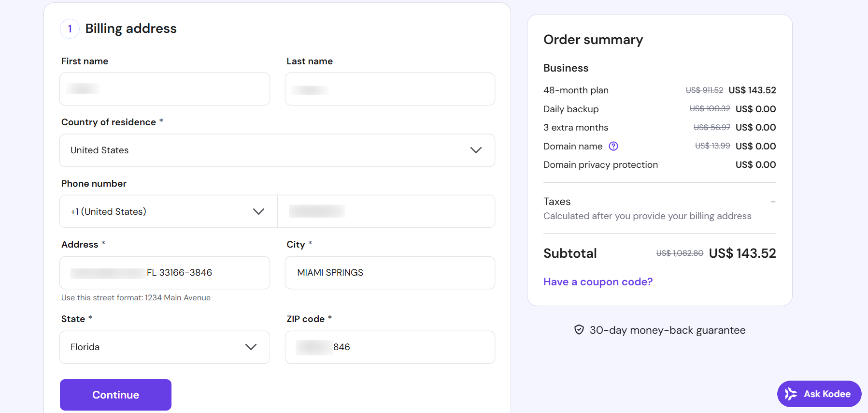868x413 pixels.
Task: Click the Continue button
Action: [115, 395]
